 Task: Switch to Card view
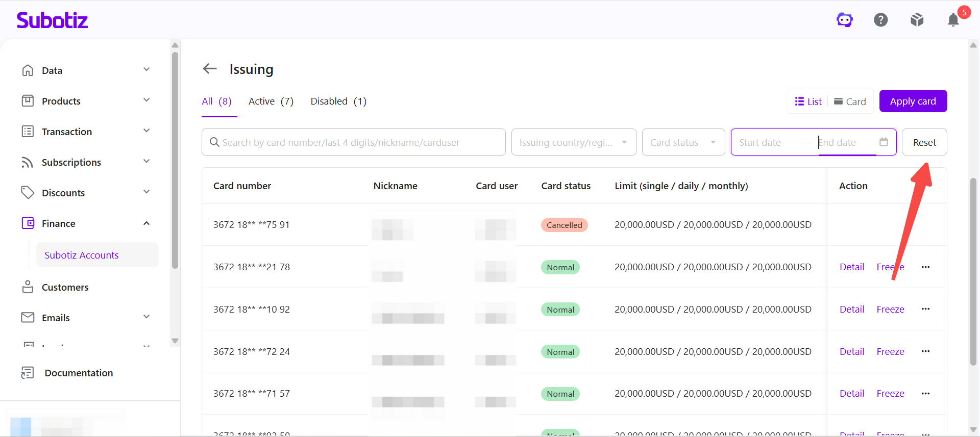(x=850, y=101)
